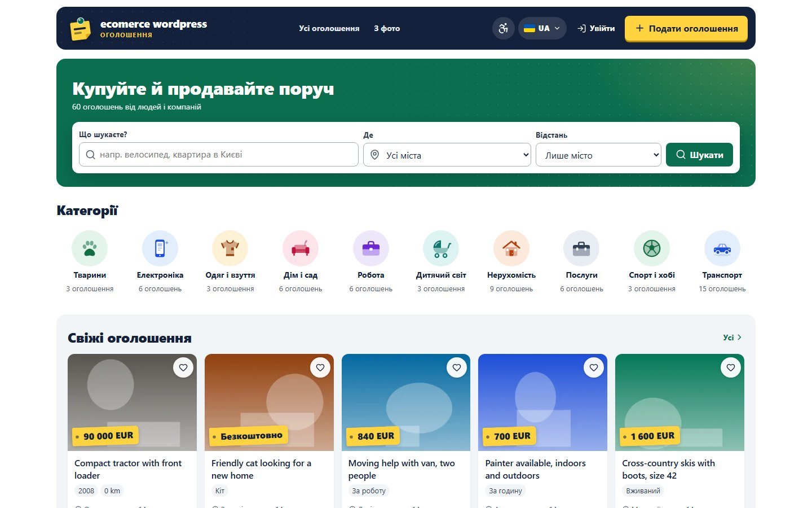Click the 1 600 EUR price tag
This screenshot has height=508, width=812.
649,436
